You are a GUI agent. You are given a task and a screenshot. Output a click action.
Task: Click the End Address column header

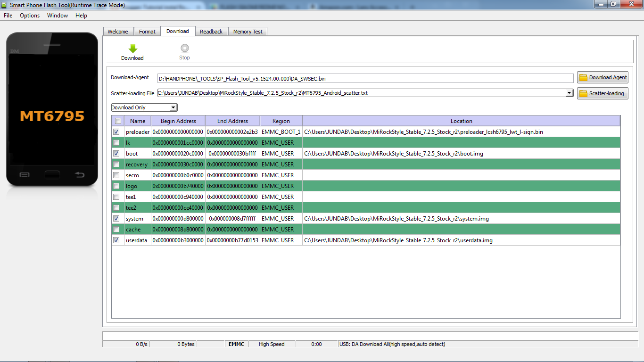click(x=232, y=121)
